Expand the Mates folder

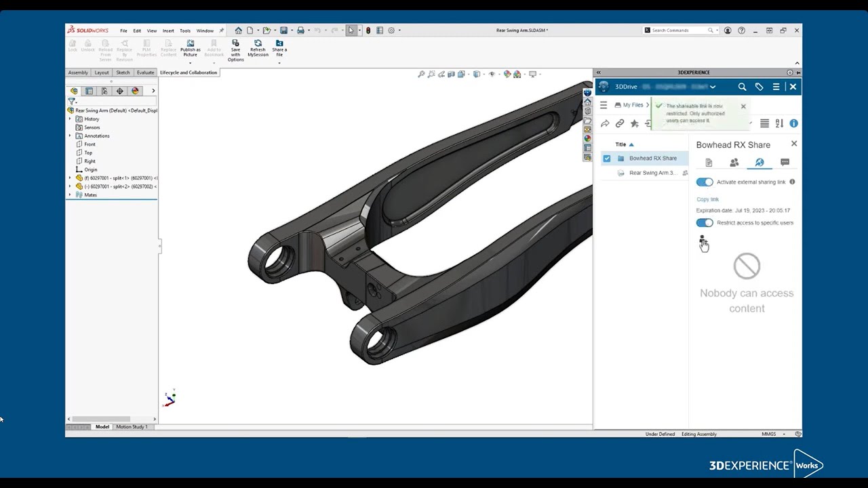tap(70, 195)
